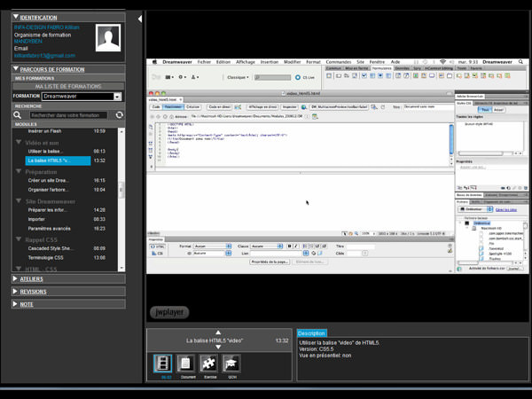Click the Apple menu icon
Viewport: 532px width, 399px height.
click(x=154, y=62)
